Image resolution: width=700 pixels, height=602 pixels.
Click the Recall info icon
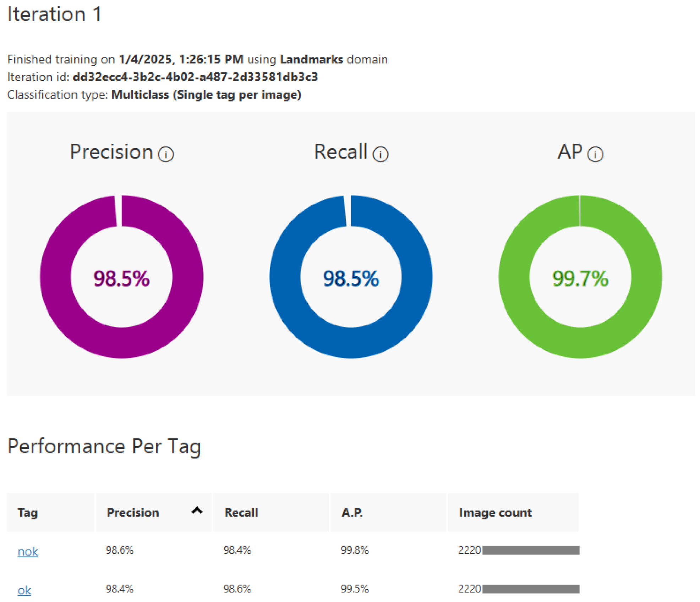[x=381, y=154]
